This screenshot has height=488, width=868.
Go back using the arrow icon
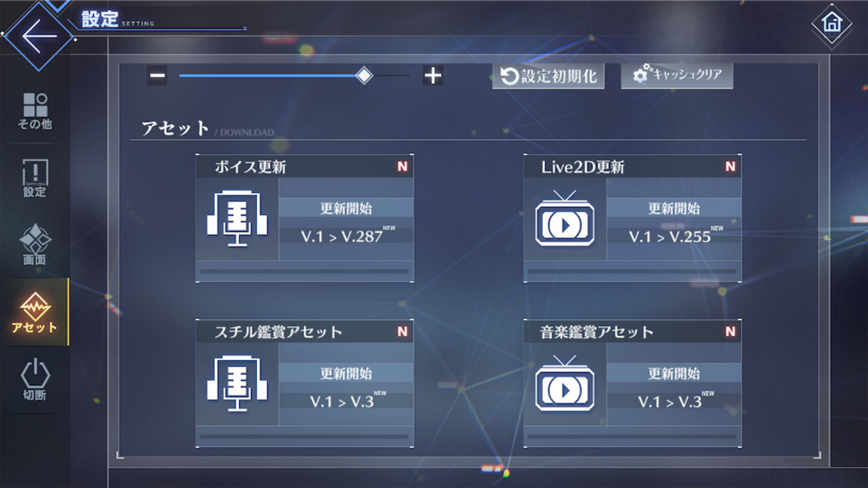point(39,35)
